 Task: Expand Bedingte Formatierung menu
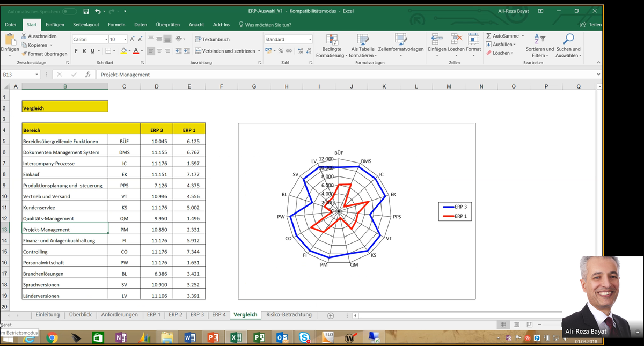[331, 46]
